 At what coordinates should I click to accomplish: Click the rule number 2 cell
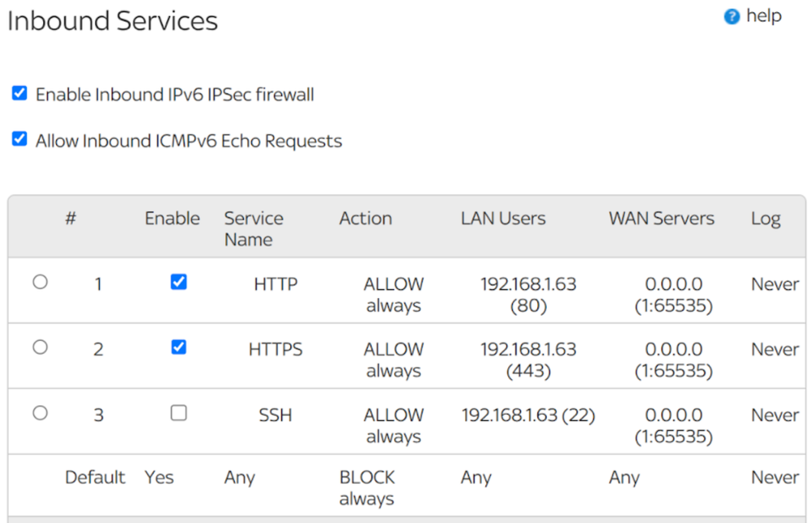[x=98, y=350]
